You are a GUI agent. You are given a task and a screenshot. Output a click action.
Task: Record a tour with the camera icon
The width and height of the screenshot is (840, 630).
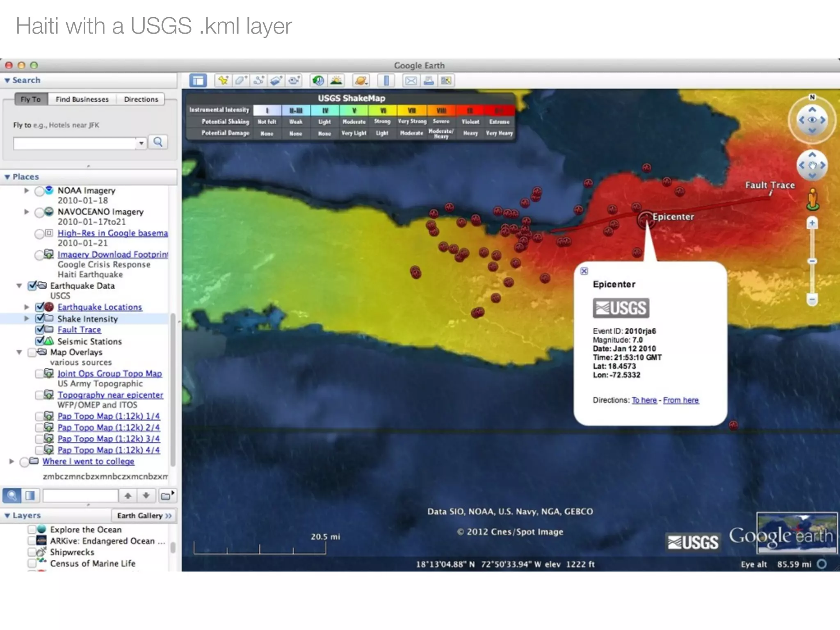[294, 80]
